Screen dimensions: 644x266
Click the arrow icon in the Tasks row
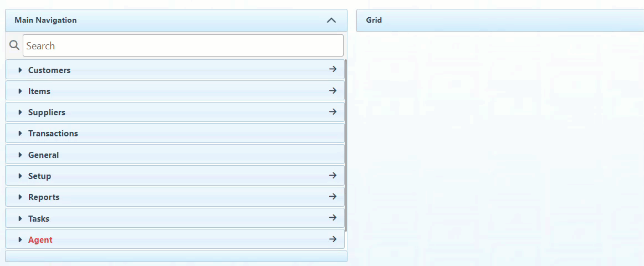[x=333, y=218]
